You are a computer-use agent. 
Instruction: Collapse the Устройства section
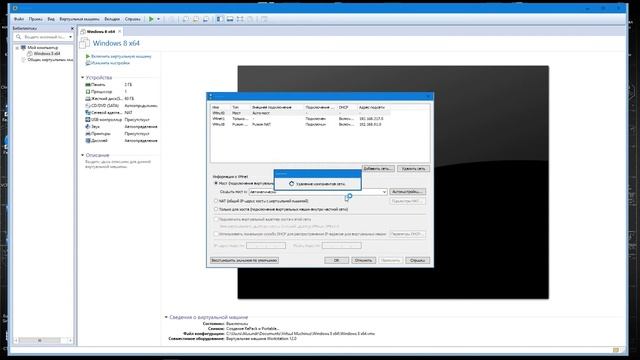point(82,77)
